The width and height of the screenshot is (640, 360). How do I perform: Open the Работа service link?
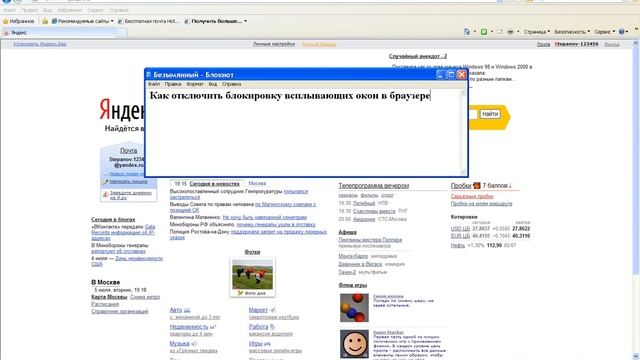click(258, 327)
